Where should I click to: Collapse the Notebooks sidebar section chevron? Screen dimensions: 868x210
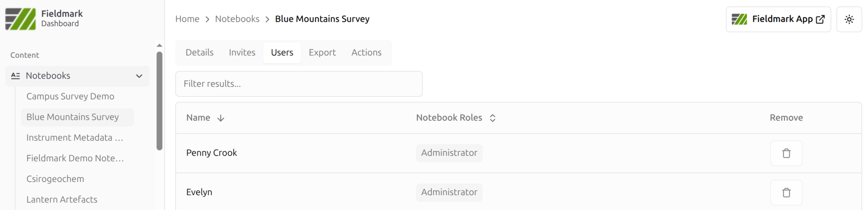pos(139,76)
